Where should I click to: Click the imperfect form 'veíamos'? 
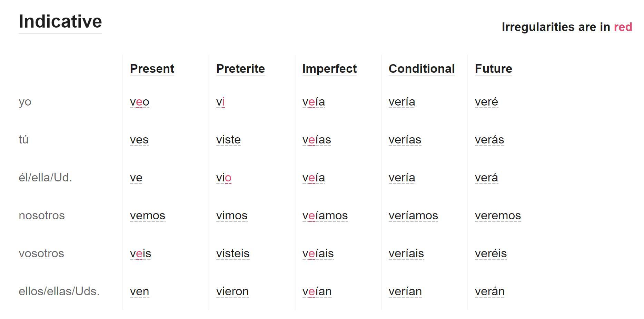325,216
